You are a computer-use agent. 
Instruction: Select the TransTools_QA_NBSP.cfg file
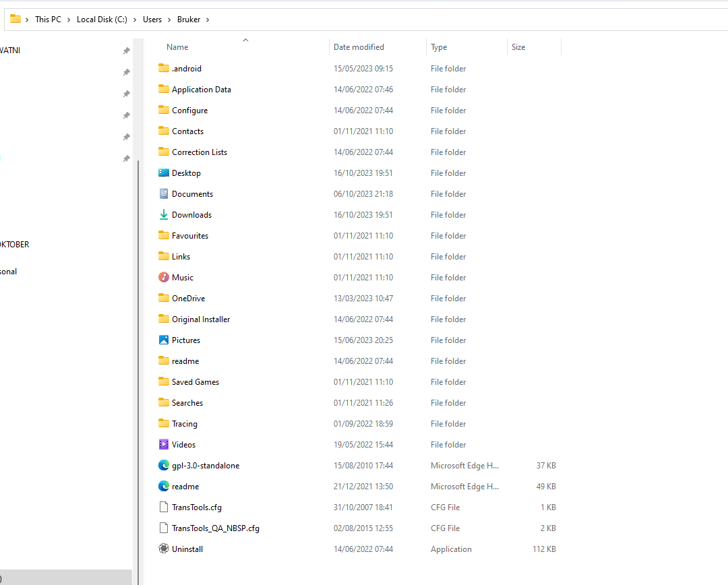point(215,528)
